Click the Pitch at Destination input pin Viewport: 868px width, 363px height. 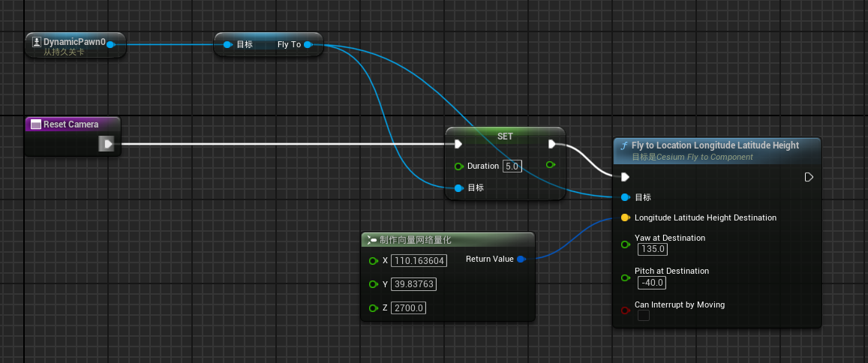click(x=626, y=277)
